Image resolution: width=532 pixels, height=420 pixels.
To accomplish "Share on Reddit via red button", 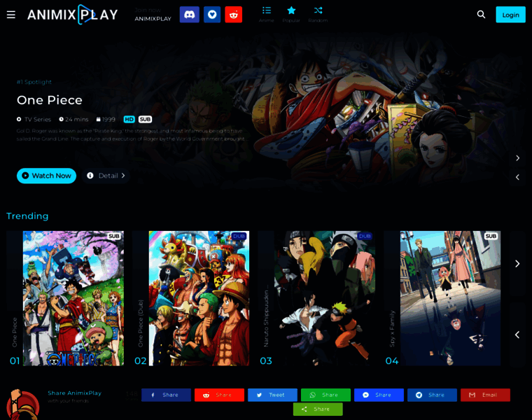I will click(219, 395).
